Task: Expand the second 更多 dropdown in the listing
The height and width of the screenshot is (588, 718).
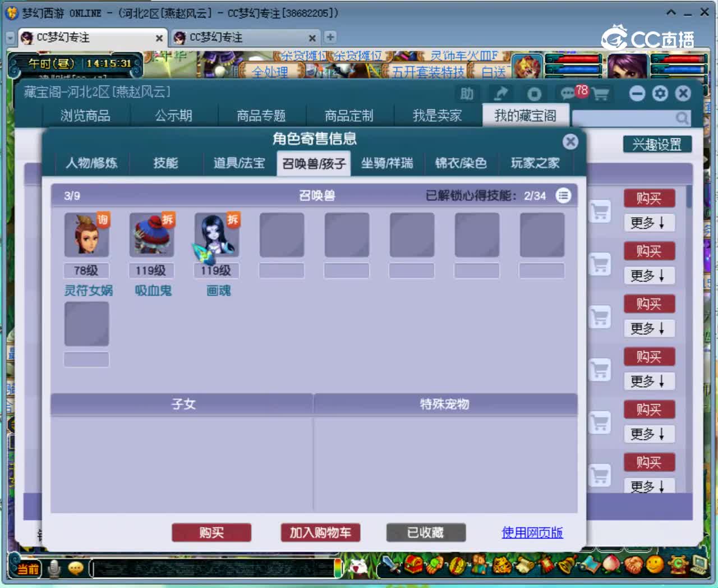Action: (x=649, y=275)
